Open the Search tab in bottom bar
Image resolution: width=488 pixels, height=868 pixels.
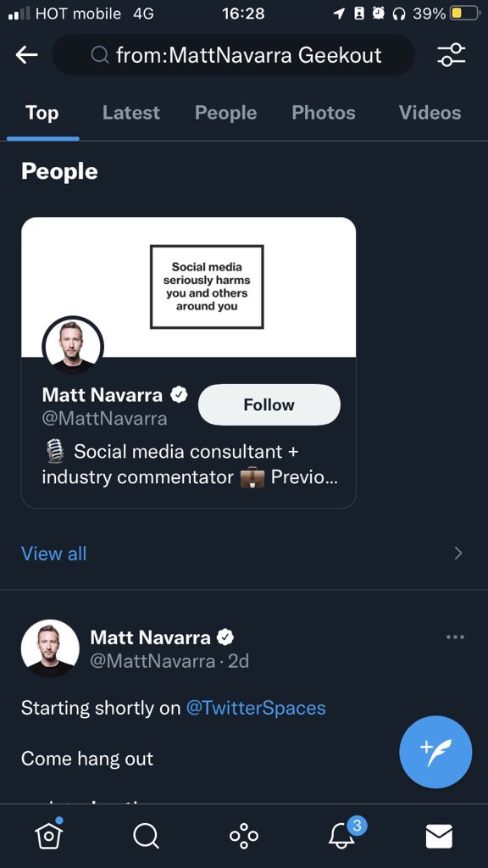tap(146, 836)
